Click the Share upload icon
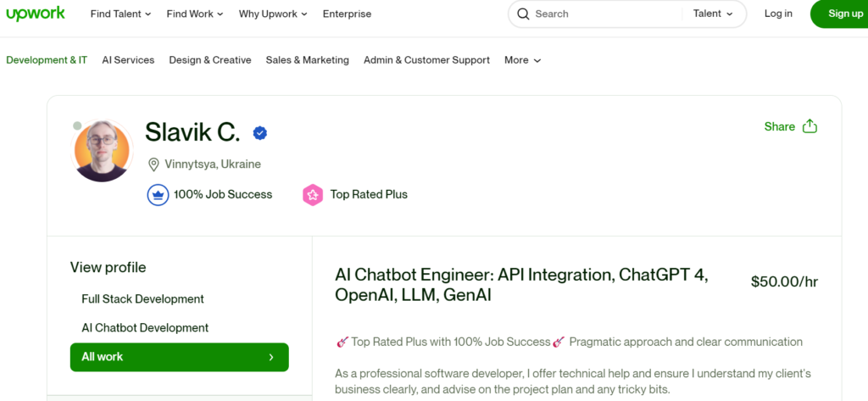This screenshot has height=401, width=868. [x=810, y=126]
